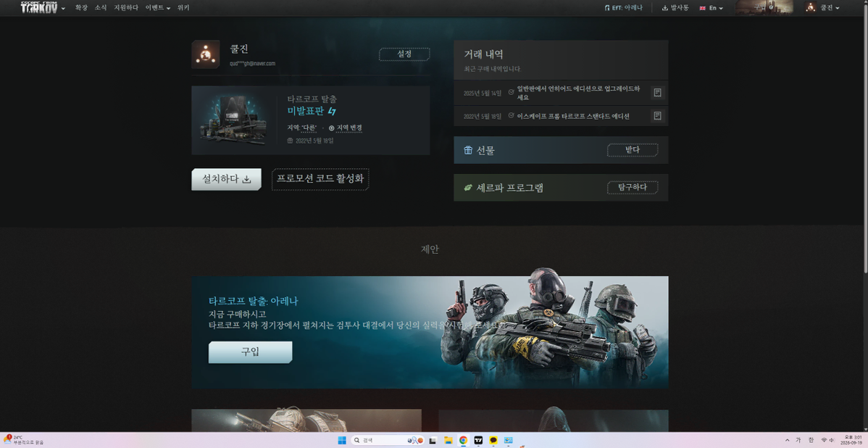Click the gift box icon beside 선물
This screenshot has width=868, height=448.
(468, 150)
